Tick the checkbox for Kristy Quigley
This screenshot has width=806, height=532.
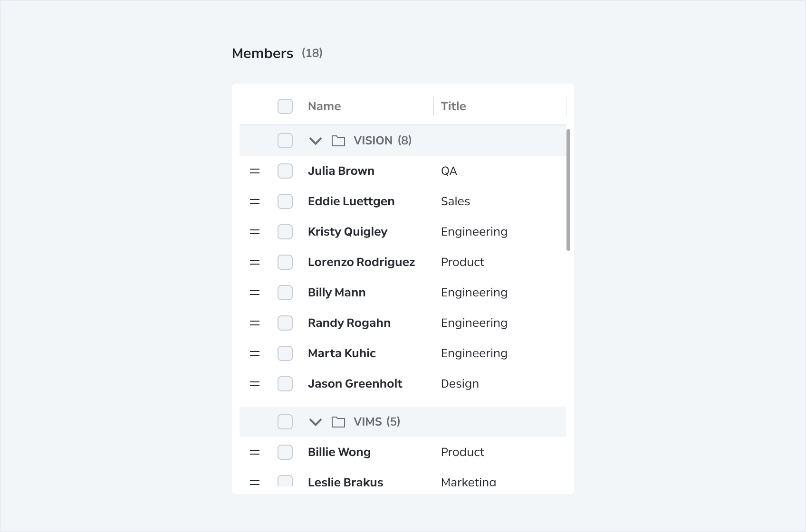tap(285, 232)
